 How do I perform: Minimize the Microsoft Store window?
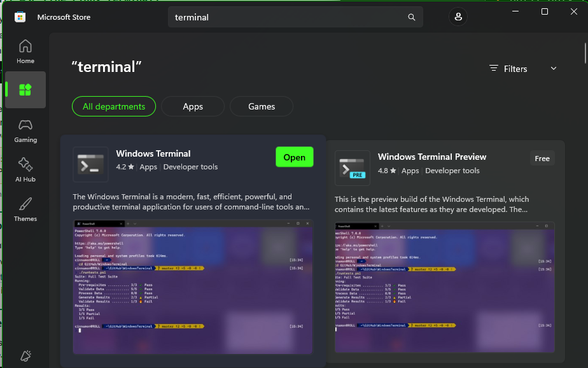click(x=515, y=11)
